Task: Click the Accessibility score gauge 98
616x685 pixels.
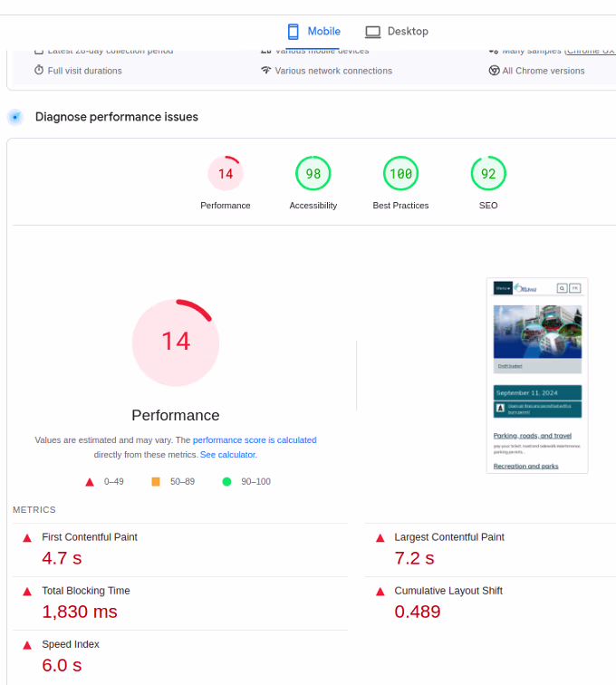Action: 313,173
